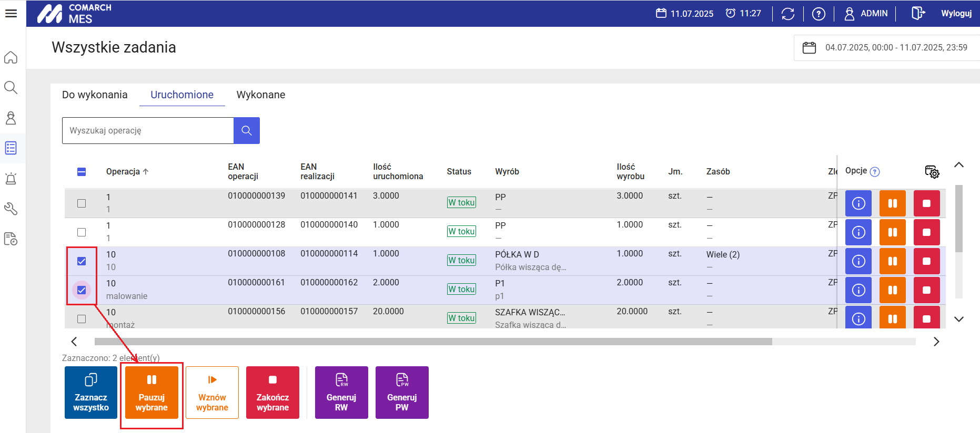Viewport: 980px width, 433px height.
Task: Toggle the header select-all checkbox
Action: click(x=82, y=172)
